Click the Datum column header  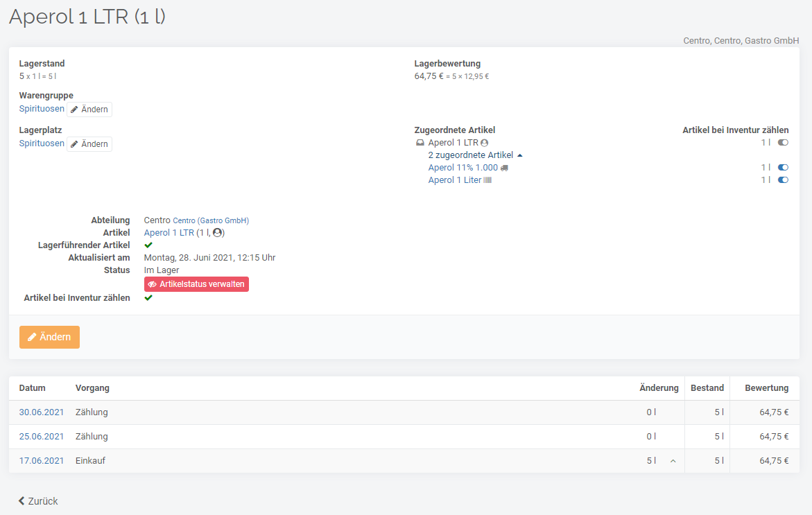click(x=32, y=388)
